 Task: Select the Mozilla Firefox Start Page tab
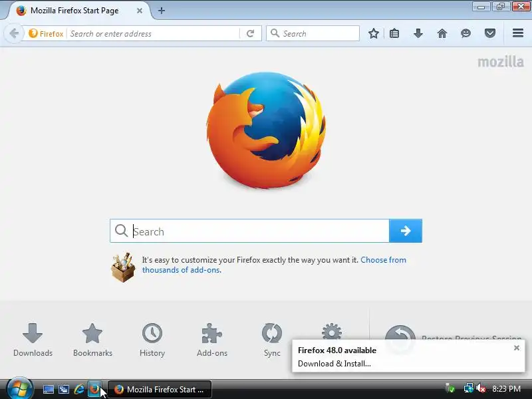pos(78,11)
